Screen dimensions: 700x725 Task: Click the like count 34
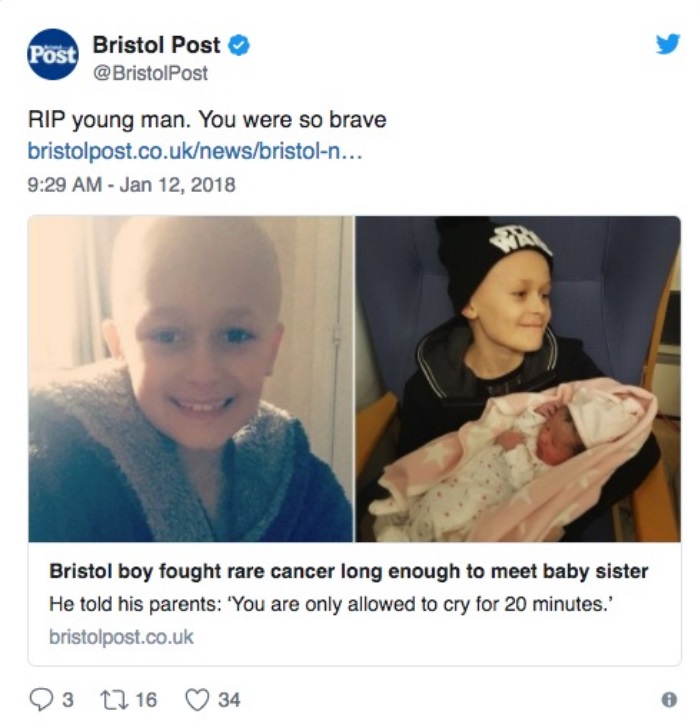coord(229,700)
